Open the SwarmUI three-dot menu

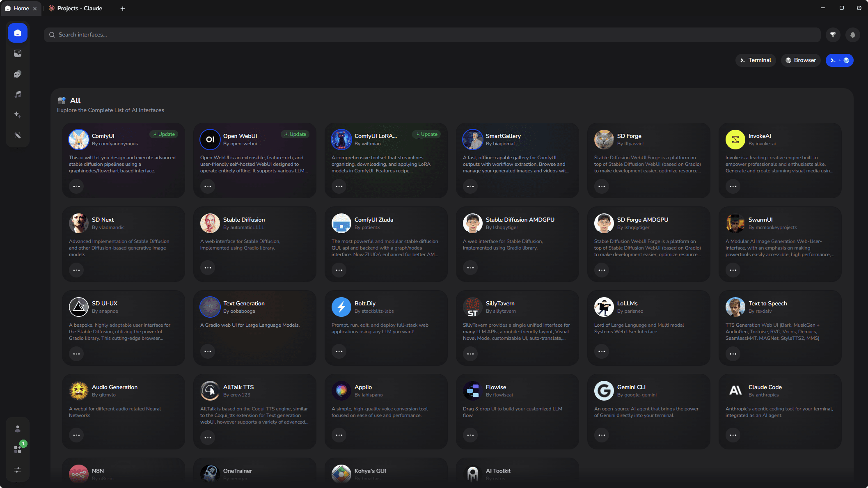pyautogui.click(x=733, y=270)
